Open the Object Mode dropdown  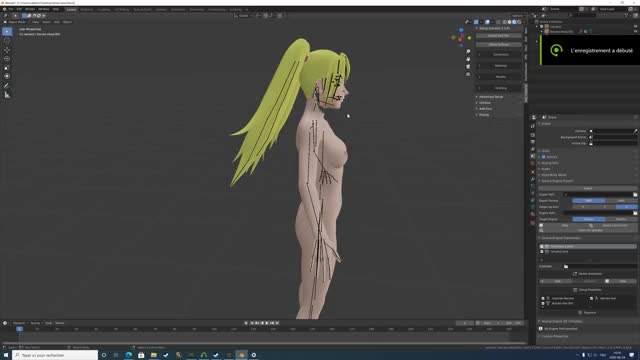tap(16, 22)
